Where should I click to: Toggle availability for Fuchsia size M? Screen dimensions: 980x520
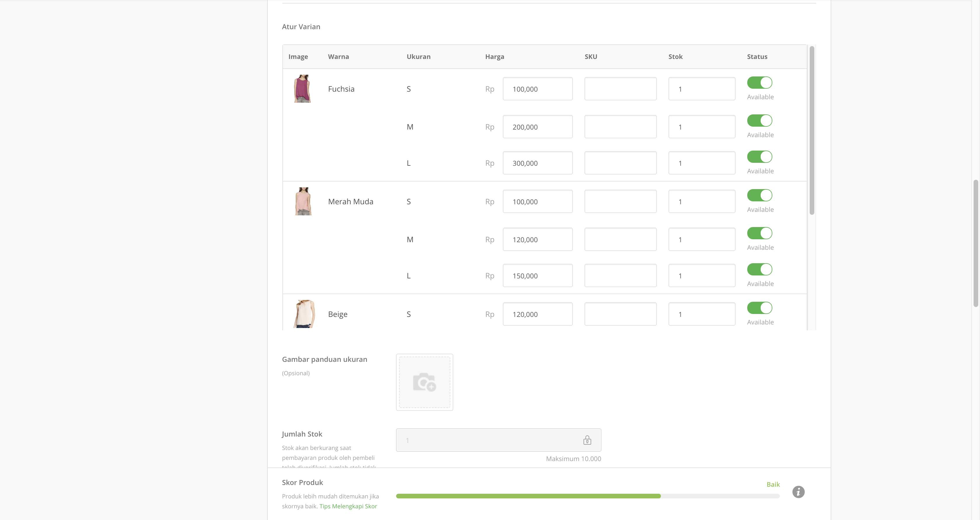click(x=759, y=121)
